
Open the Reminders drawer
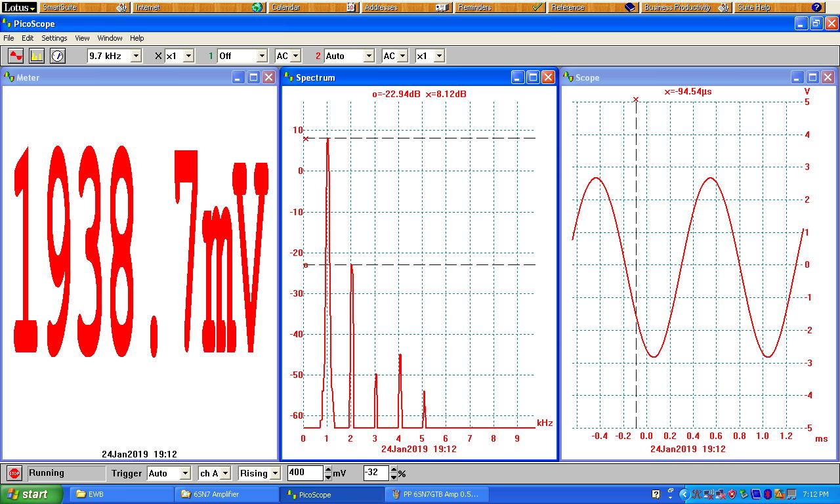tap(501, 7)
